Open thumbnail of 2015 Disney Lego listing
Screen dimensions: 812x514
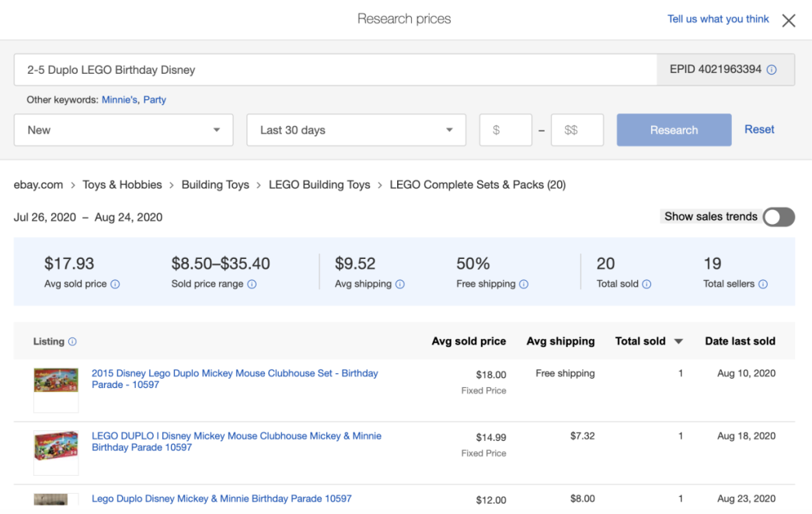click(x=56, y=380)
